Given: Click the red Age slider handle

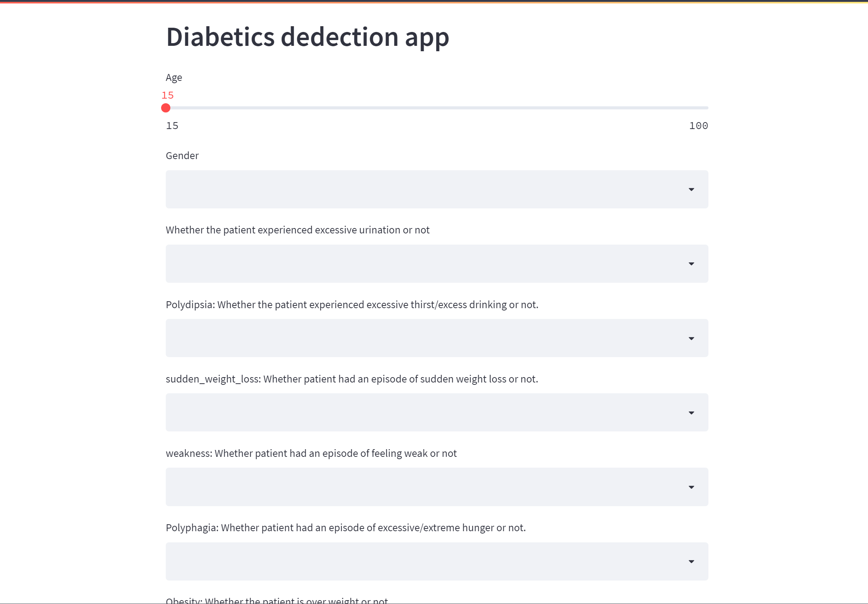Looking at the screenshot, I should point(166,108).
